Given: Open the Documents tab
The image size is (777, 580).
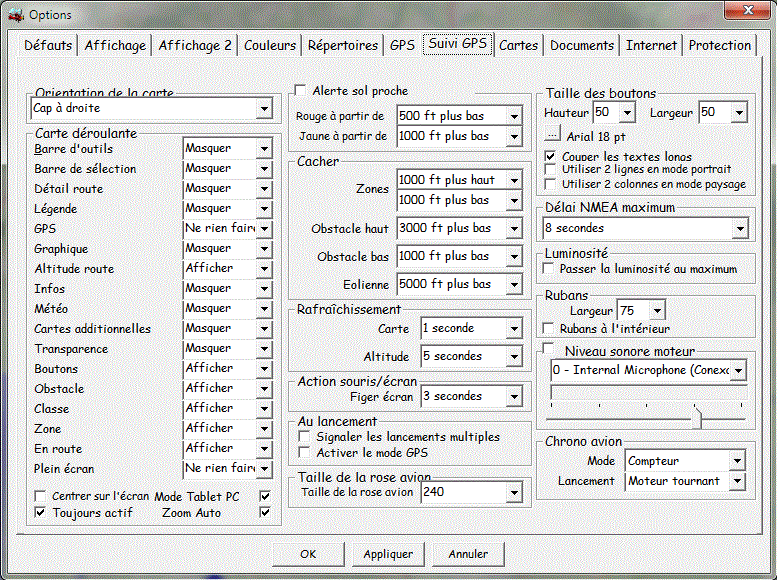Looking at the screenshot, I should [582, 45].
